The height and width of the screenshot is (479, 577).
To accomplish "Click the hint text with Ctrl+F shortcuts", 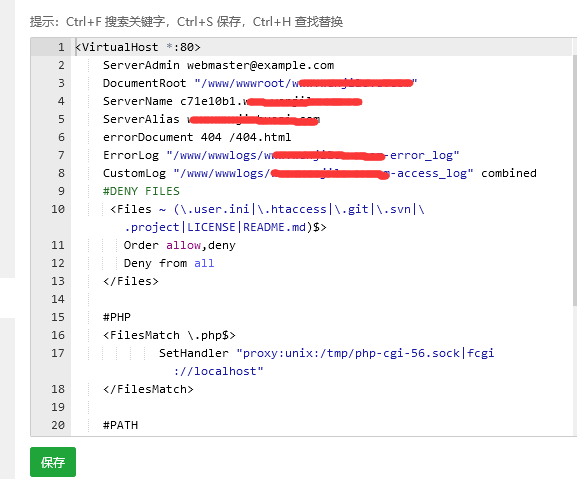I will coord(186,22).
